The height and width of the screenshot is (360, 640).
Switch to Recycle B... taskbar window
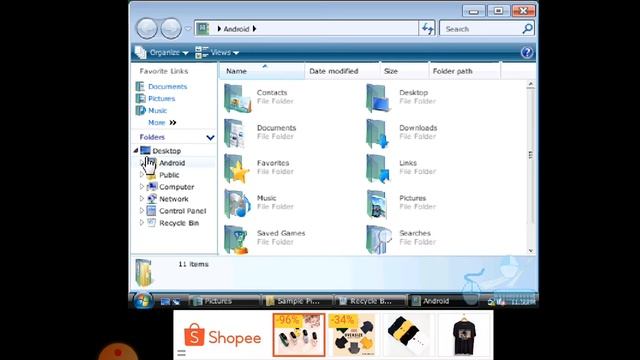pyautogui.click(x=370, y=301)
